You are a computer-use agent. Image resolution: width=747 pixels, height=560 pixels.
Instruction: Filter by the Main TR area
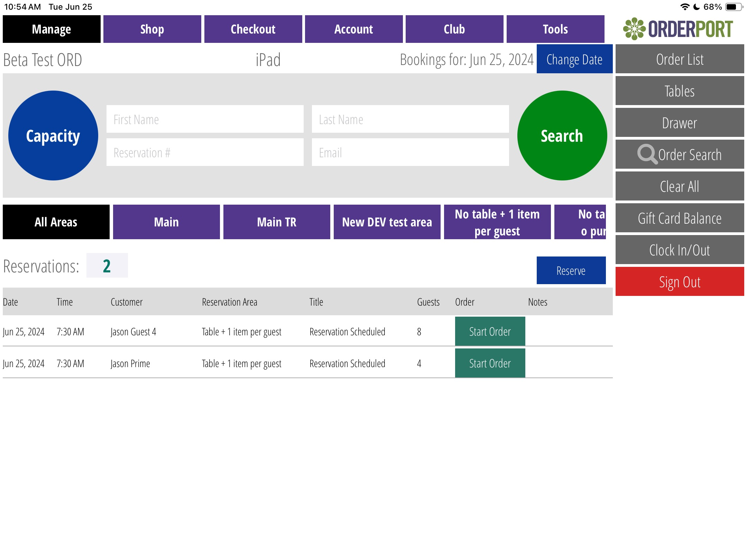coord(276,222)
